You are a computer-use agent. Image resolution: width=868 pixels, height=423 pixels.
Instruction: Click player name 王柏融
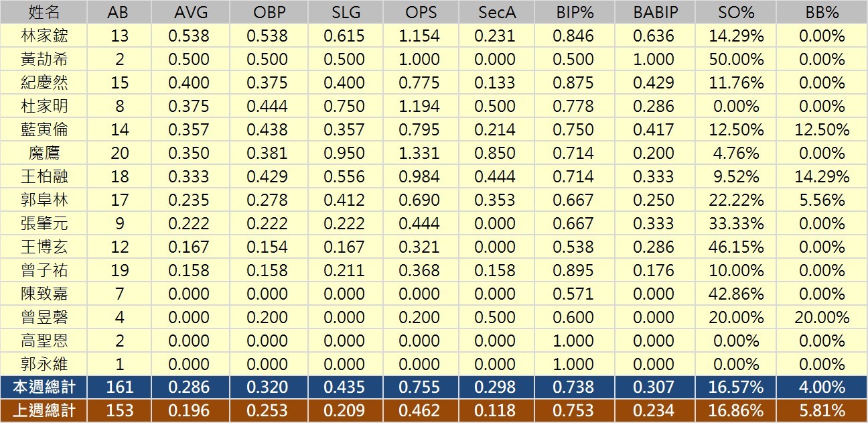point(44,176)
